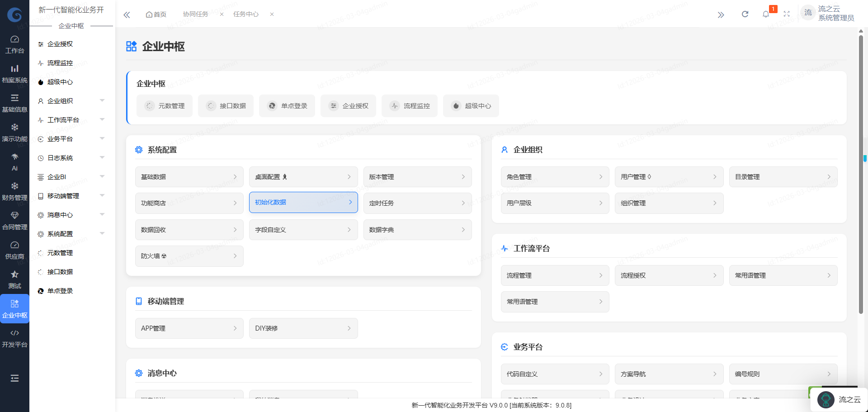
Task: Open 开发平台 code icon in sidebar
Action: tap(14, 338)
